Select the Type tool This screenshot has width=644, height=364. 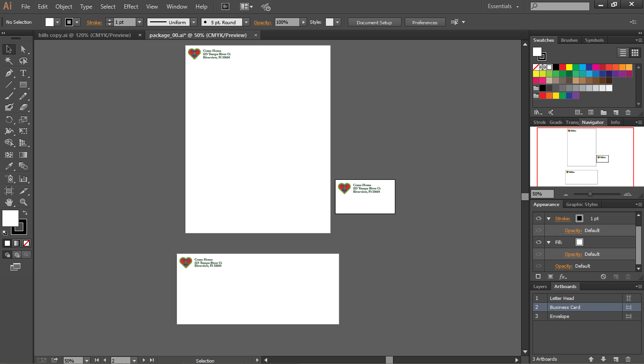(x=23, y=73)
